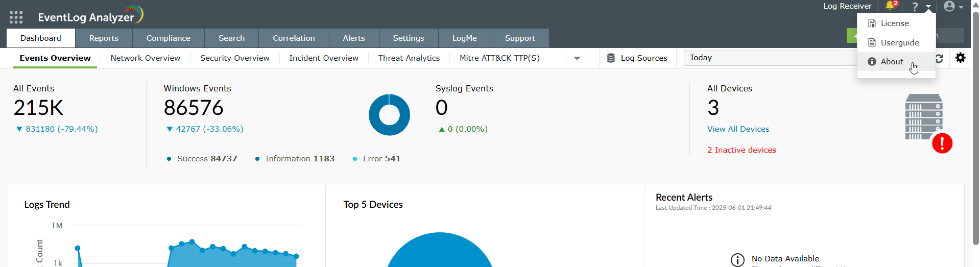Image resolution: width=980 pixels, height=267 pixels.
Task: Click the help question mark icon
Action: (x=915, y=7)
